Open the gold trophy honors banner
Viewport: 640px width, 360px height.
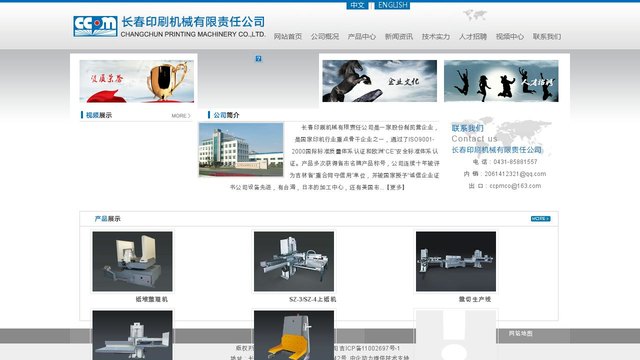tap(137, 81)
